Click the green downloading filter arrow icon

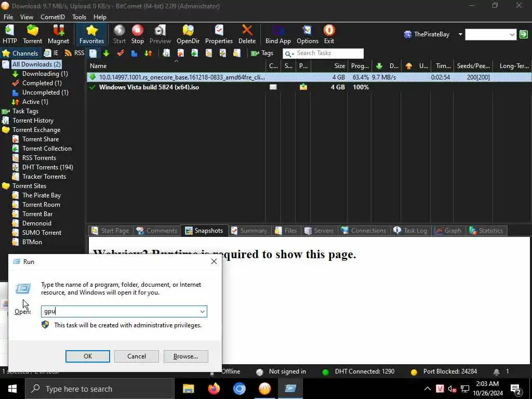click(106, 54)
